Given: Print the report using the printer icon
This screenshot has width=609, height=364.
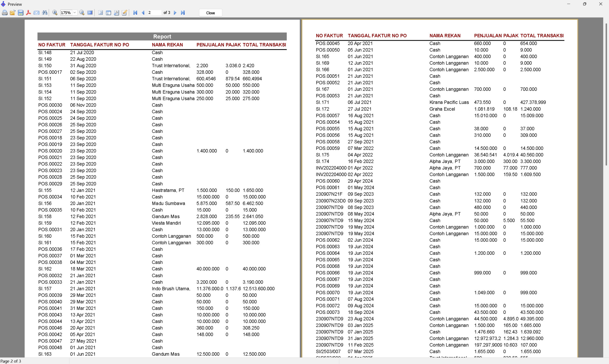Looking at the screenshot, I should (5, 13).
